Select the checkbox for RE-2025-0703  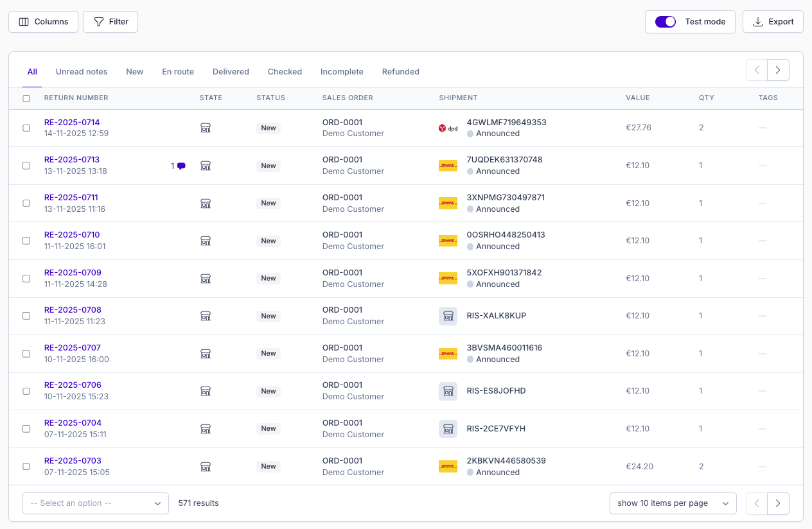26,467
